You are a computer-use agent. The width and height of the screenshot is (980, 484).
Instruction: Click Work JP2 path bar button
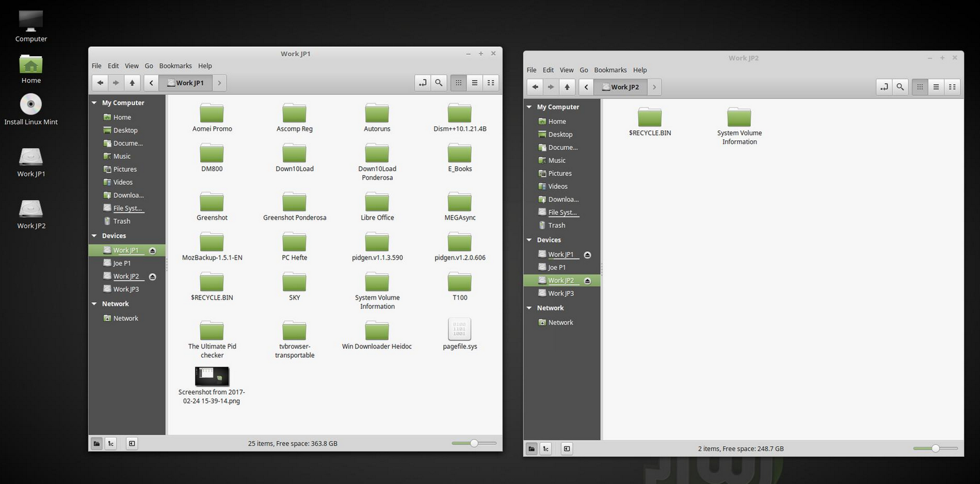[620, 87]
